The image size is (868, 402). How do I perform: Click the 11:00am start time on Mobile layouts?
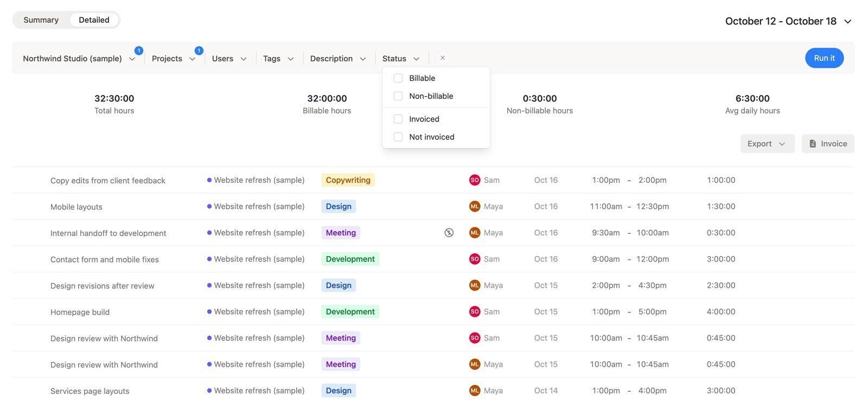pos(606,206)
